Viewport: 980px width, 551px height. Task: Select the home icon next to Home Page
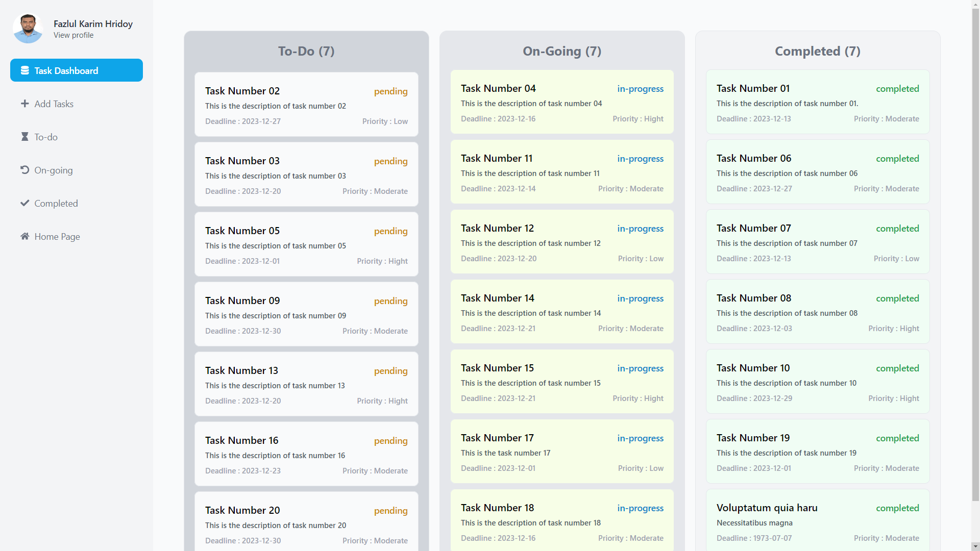coord(24,236)
